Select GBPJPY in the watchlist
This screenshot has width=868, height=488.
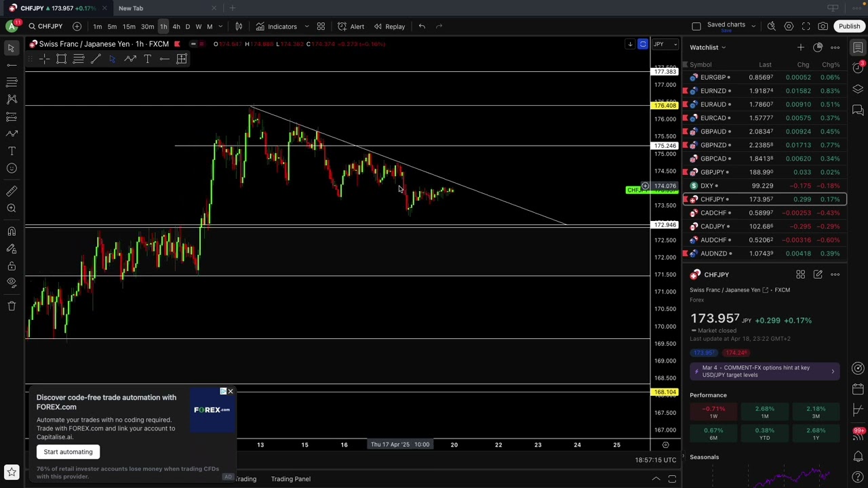712,172
